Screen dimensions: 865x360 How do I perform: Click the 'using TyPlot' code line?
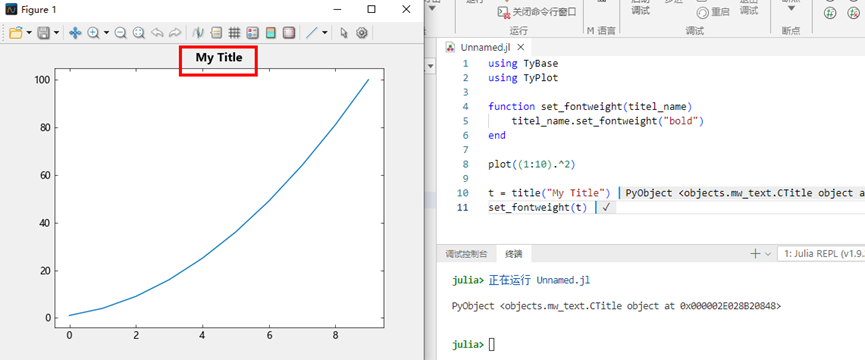click(523, 78)
